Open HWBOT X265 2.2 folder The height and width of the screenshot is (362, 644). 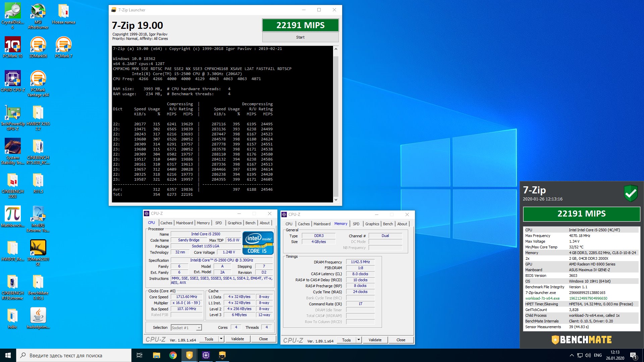pos(38,117)
